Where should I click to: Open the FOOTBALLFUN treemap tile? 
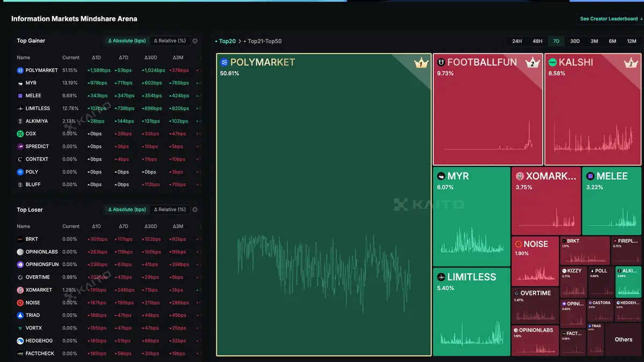pos(488,109)
